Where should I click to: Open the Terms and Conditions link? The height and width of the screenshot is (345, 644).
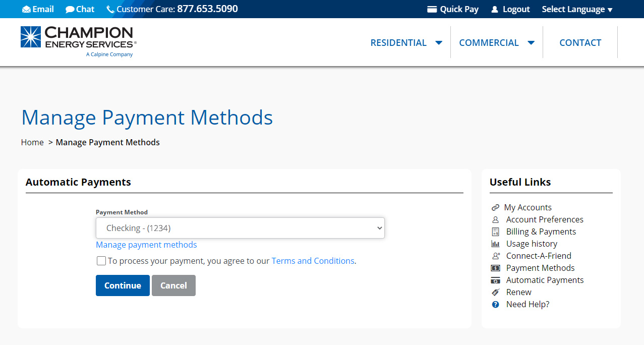click(x=313, y=261)
